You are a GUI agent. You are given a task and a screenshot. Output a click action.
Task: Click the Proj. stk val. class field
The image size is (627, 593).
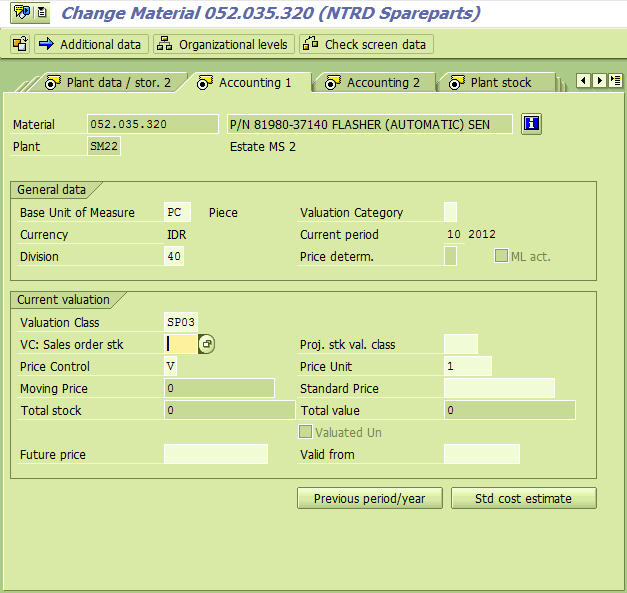(461, 344)
